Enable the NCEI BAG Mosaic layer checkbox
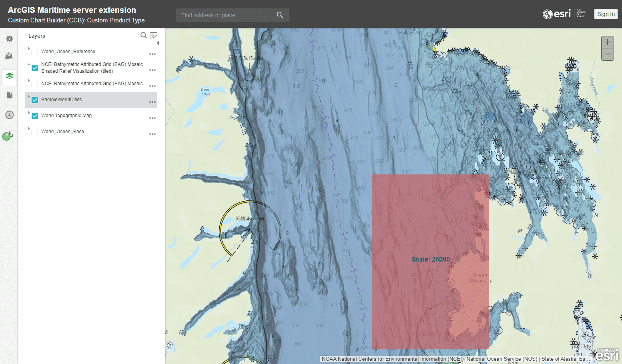 click(35, 84)
